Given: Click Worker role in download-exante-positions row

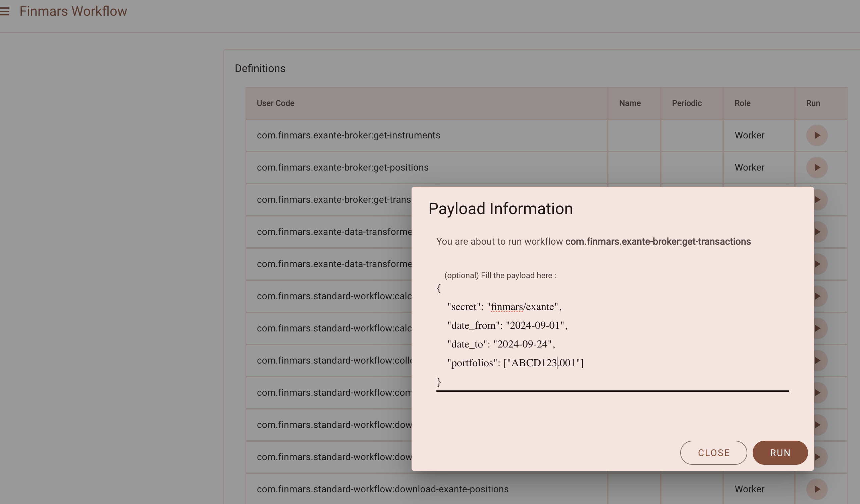Looking at the screenshot, I should point(749,489).
